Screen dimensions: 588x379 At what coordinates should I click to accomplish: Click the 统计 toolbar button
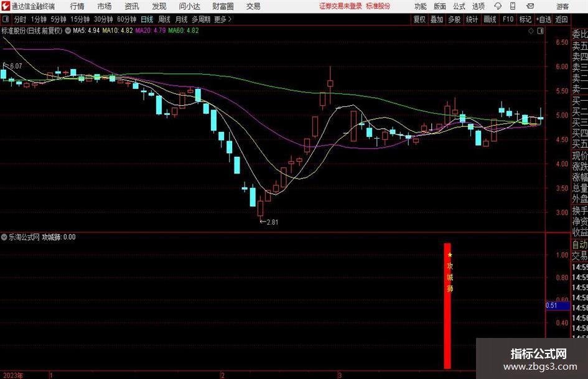pyautogui.click(x=472, y=19)
